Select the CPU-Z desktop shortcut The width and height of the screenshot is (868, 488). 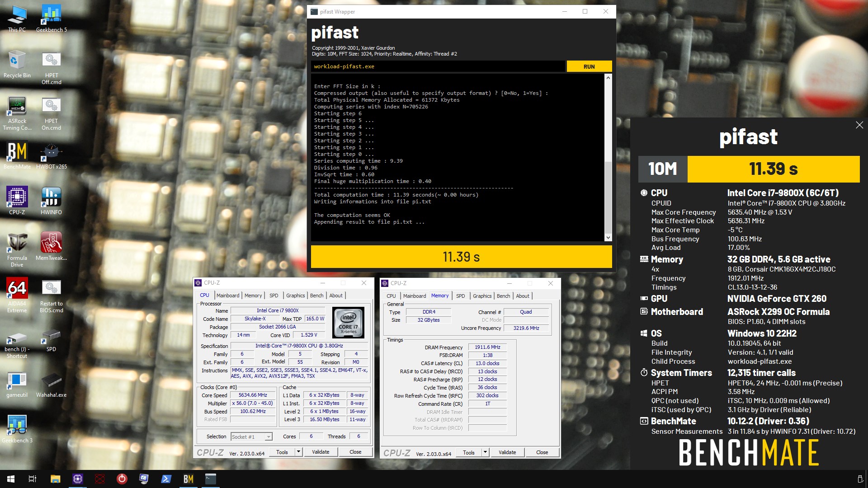(x=17, y=201)
